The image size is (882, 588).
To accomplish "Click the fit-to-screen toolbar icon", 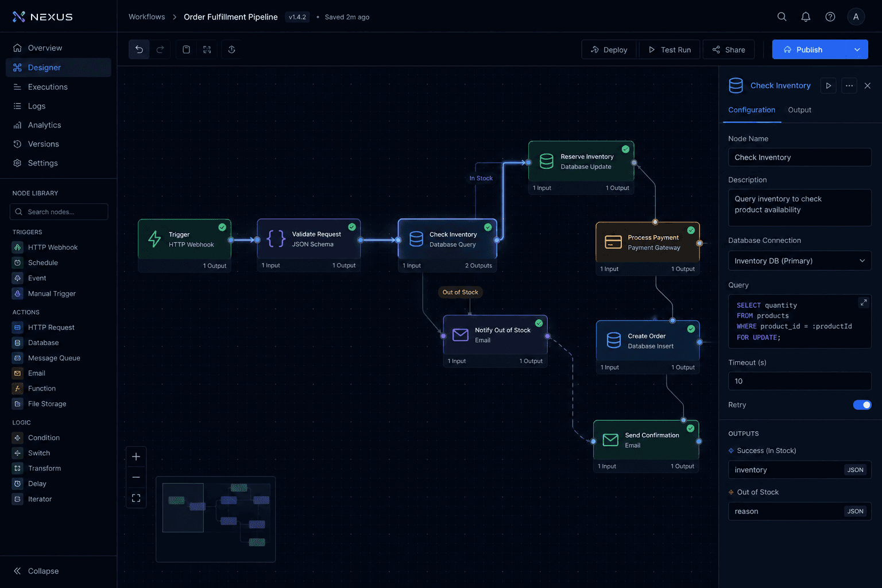I will (207, 49).
